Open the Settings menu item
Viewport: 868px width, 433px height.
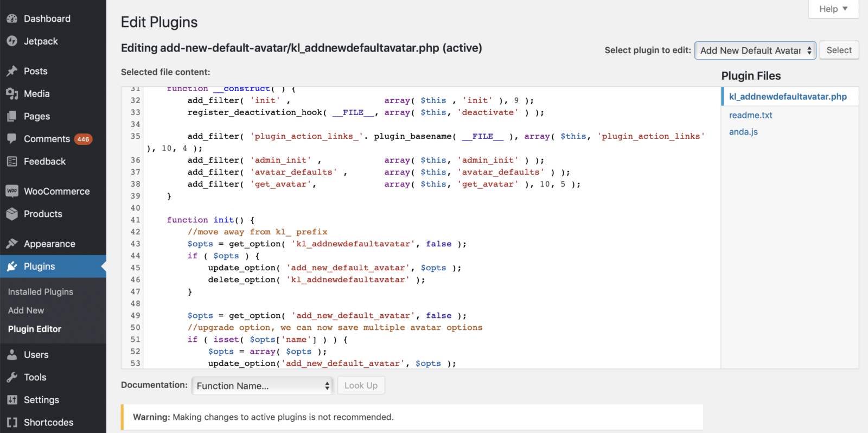(x=41, y=400)
